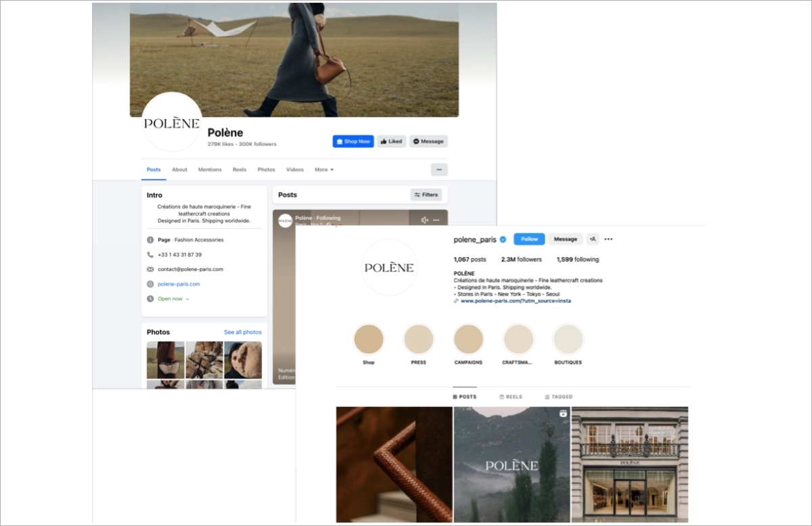Switch to the About tab

click(x=179, y=170)
